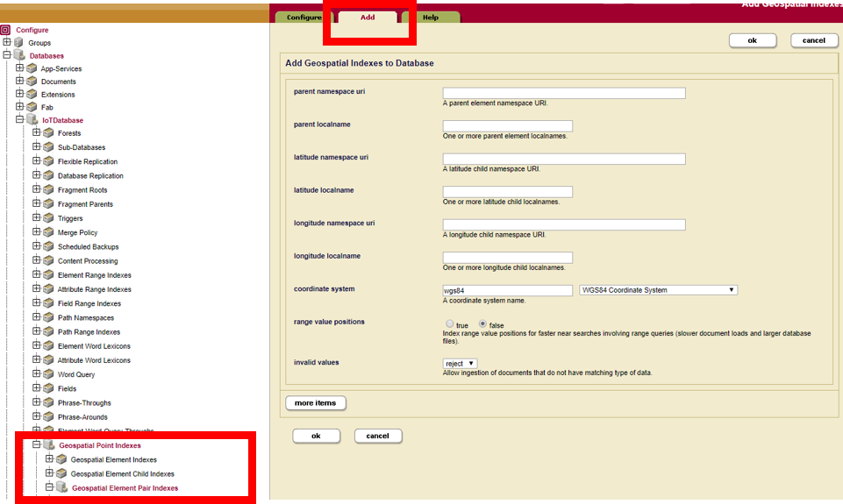843x504 pixels.
Task: Click the Database Replication icon
Action: [x=49, y=175]
